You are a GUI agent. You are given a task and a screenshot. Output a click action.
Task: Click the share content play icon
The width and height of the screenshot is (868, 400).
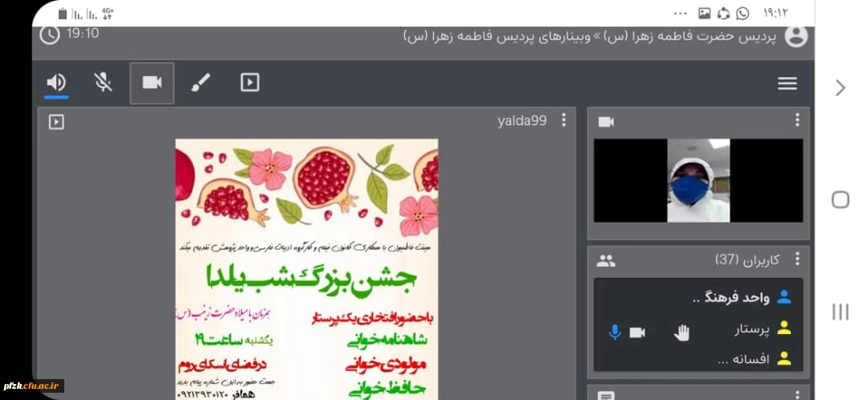[x=250, y=83]
